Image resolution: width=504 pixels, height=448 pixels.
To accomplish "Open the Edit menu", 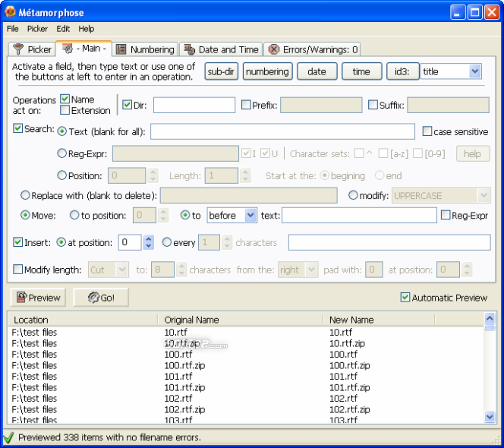I will 63,29.
